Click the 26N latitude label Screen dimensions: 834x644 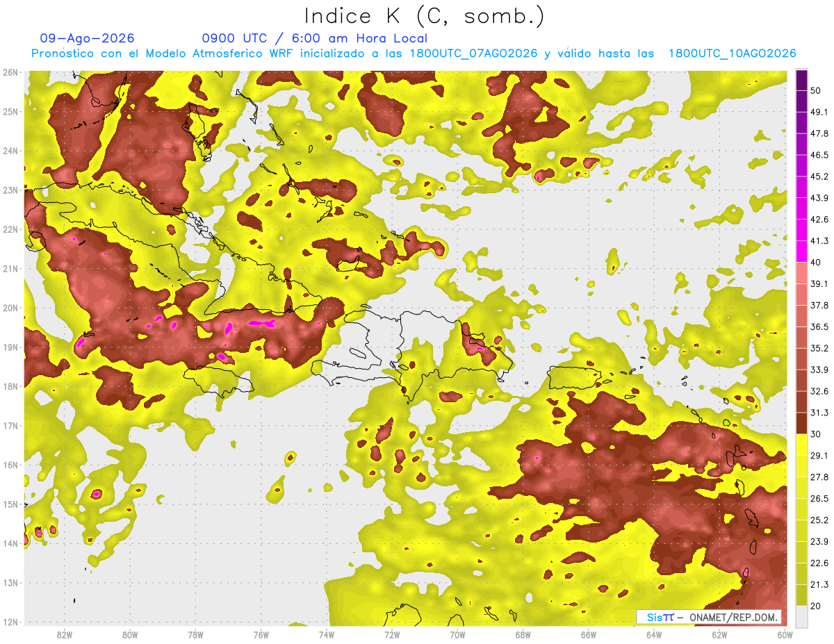click(10, 72)
